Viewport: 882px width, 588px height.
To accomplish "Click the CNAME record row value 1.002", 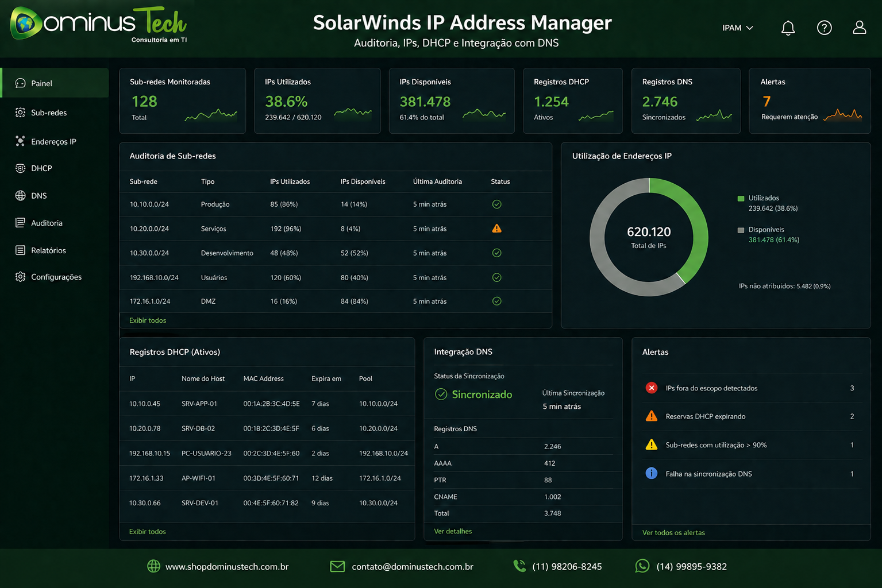I will coord(553,497).
